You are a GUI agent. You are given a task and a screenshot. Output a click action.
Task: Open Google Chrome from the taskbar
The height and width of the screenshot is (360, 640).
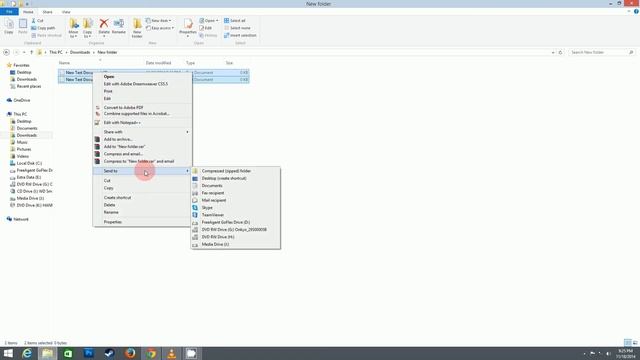pos(151,353)
